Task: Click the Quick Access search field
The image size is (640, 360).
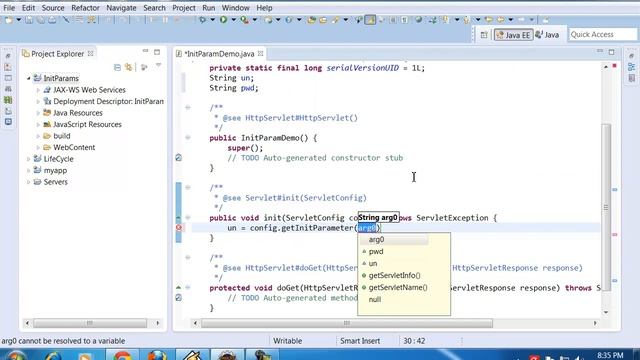Action: 602,35
